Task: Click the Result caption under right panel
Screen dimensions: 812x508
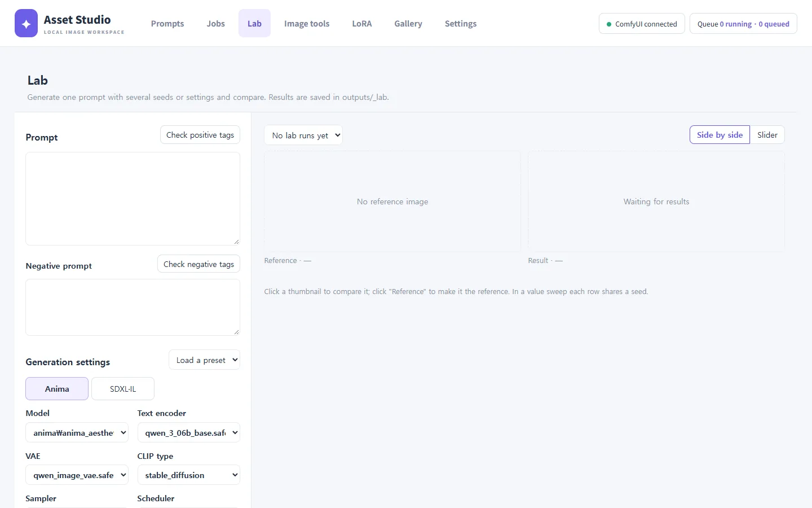Action: (x=545, y=261)
